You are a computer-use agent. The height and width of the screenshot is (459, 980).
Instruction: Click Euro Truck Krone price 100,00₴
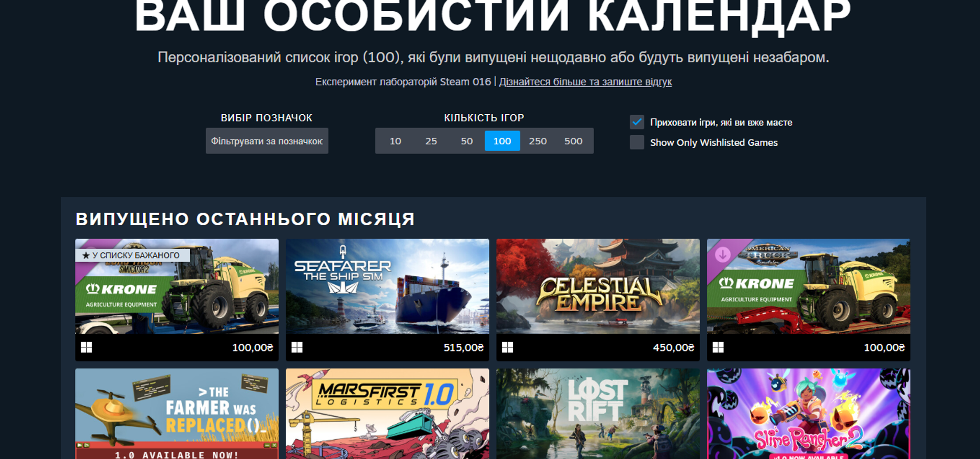253,347
